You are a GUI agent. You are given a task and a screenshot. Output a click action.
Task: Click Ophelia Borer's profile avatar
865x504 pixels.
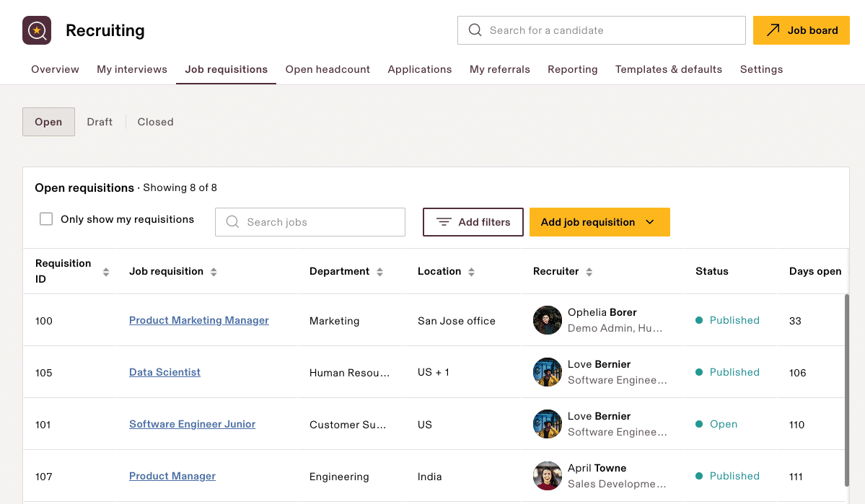click(547, 319)
